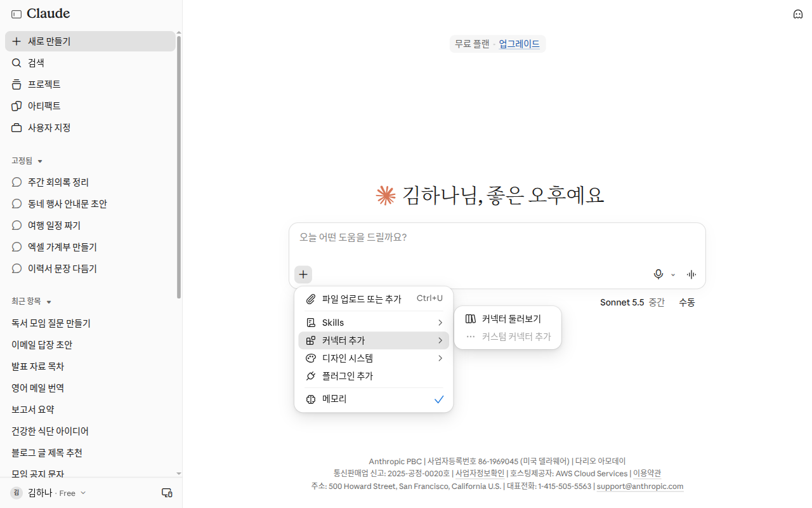Open the microphone options dropdown arrow

click(673, 275)
